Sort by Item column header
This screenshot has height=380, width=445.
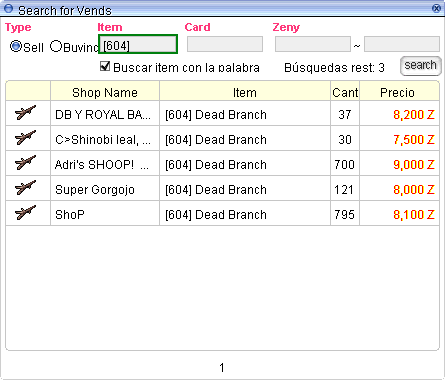coord(245,92)
